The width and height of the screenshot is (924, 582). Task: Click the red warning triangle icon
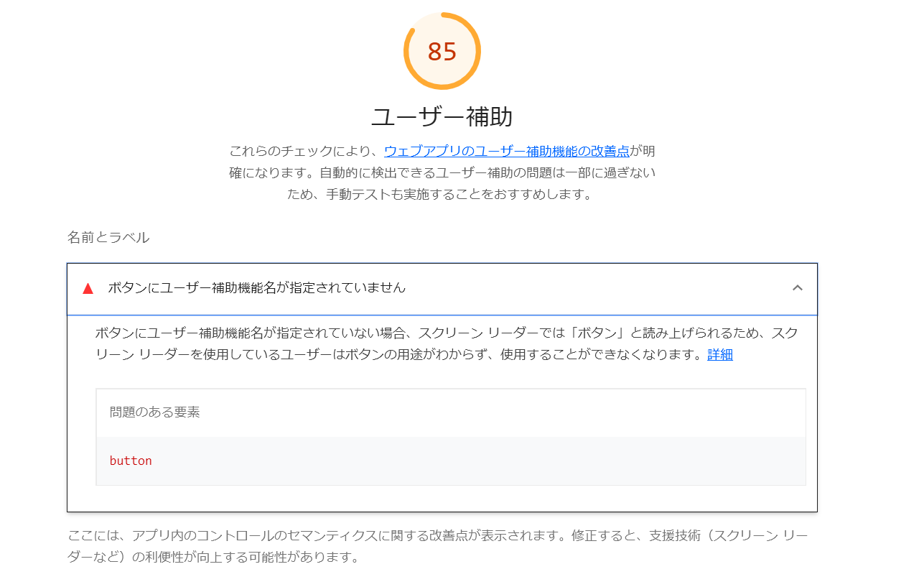(88, 289)
